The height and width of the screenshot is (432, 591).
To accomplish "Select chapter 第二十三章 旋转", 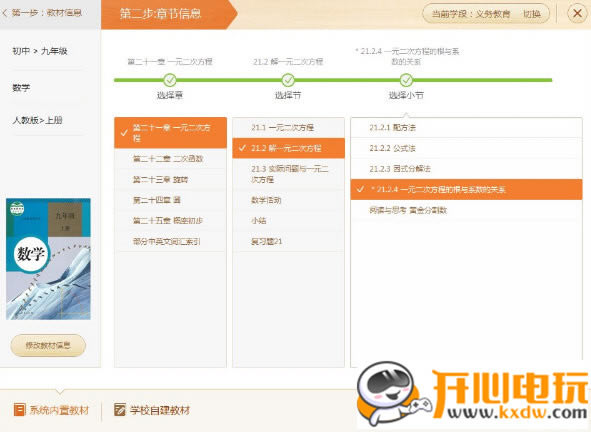I will (170, 179).
